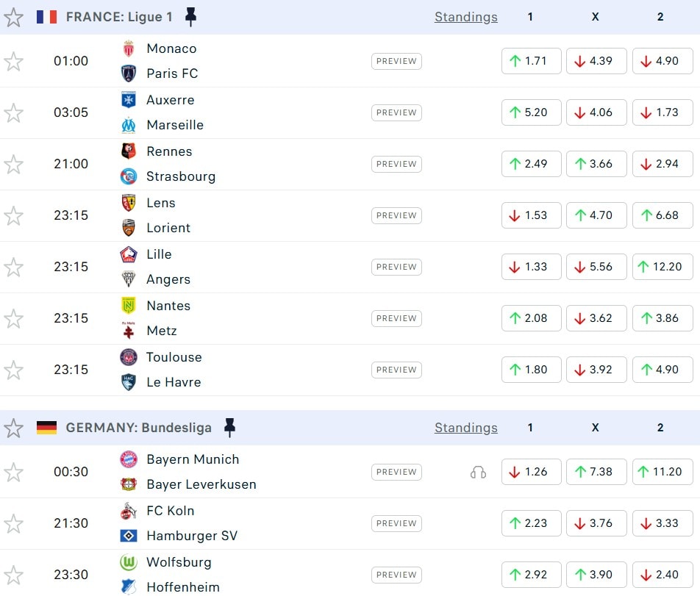The image size is (700, 596).
Task: Star the entire Bundesliga league header
Action: pos(13,428)
